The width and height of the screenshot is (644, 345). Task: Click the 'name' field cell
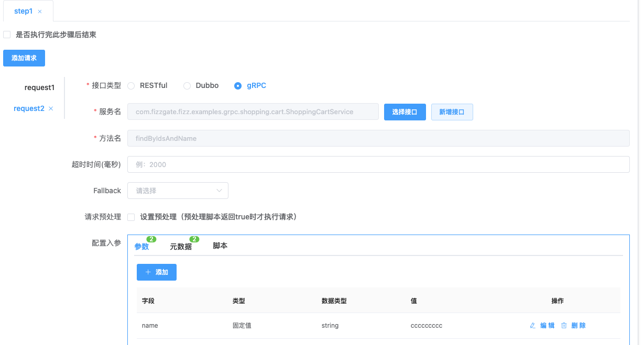tap(150, 326)
